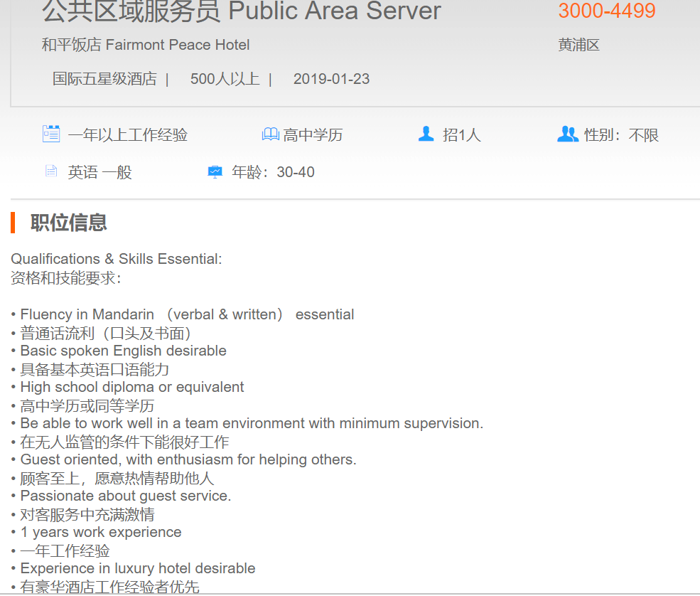Select the 3000-4499 salary range text
The height and width of the screenshot is (596, 700).
[606, 11]
